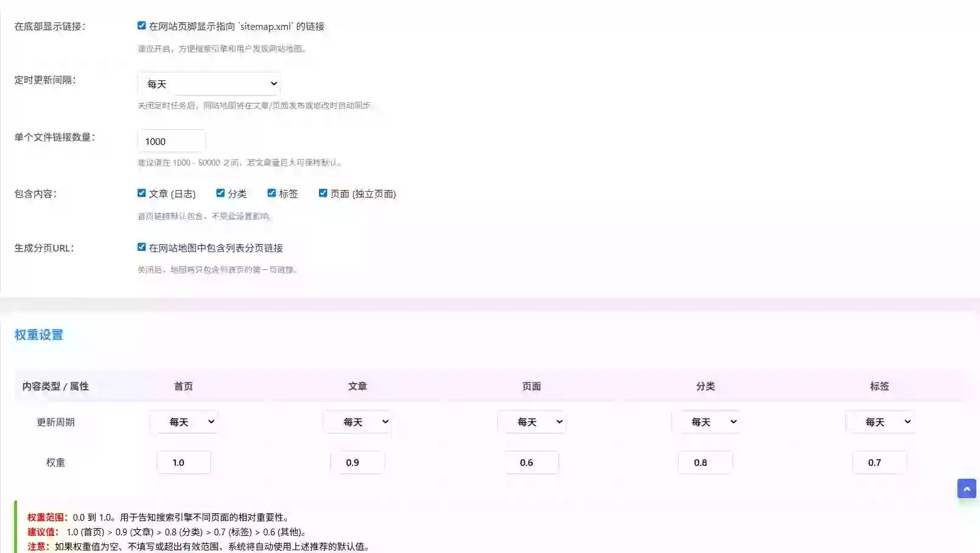Screen dimensions: 980x553
Task: Click the 权重设置 section heading
Action: click(38, 334)
